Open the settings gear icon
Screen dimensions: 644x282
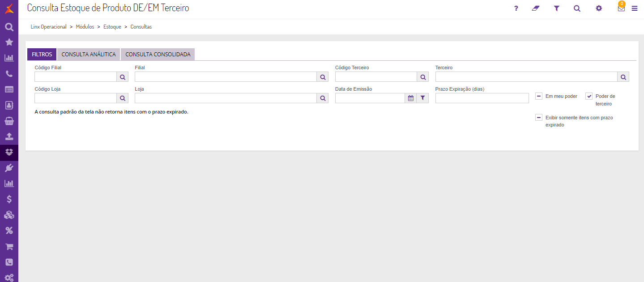[599, 8]
